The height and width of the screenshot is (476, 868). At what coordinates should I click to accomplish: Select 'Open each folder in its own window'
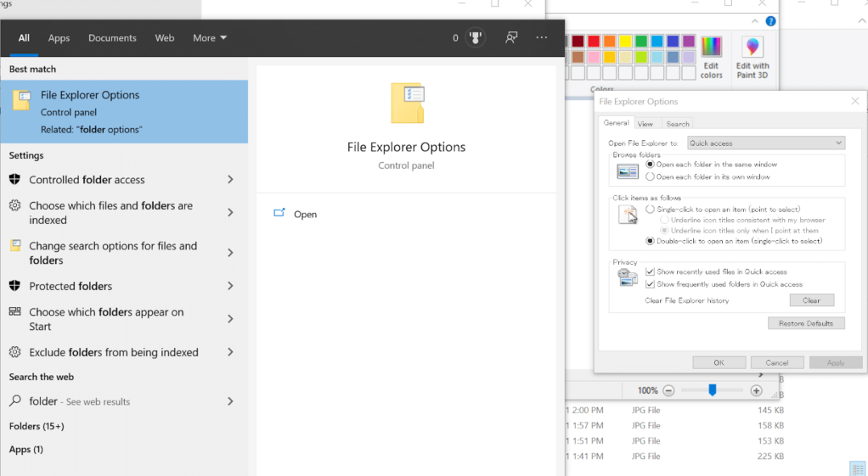pyautogui.click(x=651, y=177)
